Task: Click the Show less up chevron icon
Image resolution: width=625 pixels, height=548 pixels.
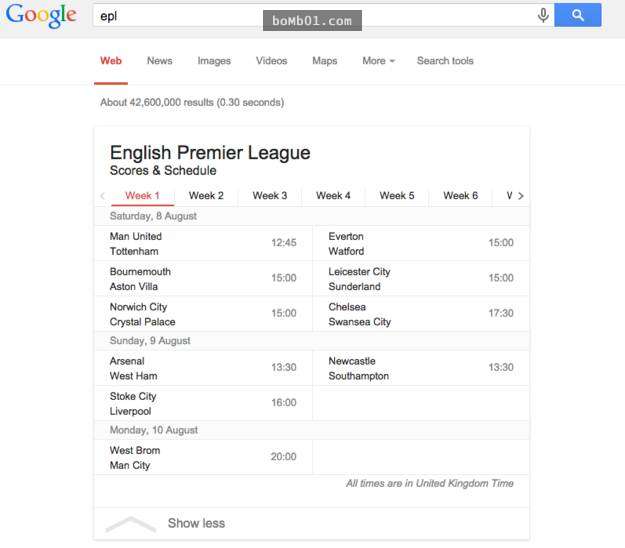Action: tap(131, 524)
